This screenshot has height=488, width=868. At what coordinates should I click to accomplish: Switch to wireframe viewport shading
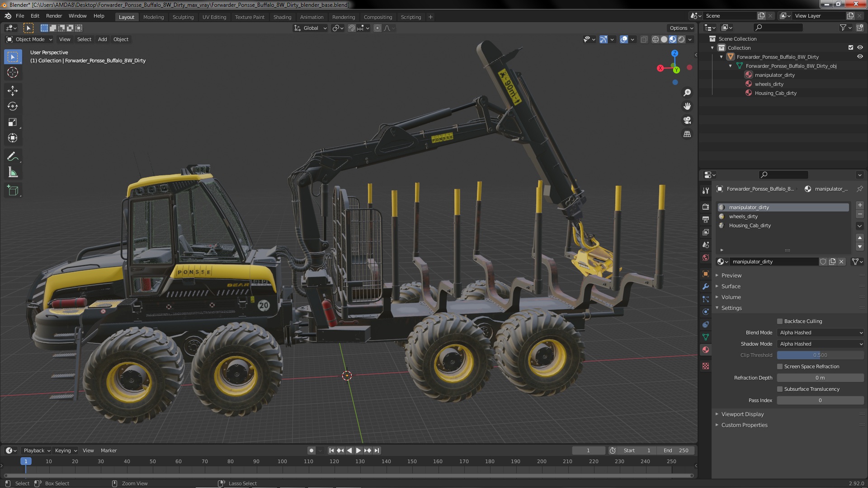[656, 39]
